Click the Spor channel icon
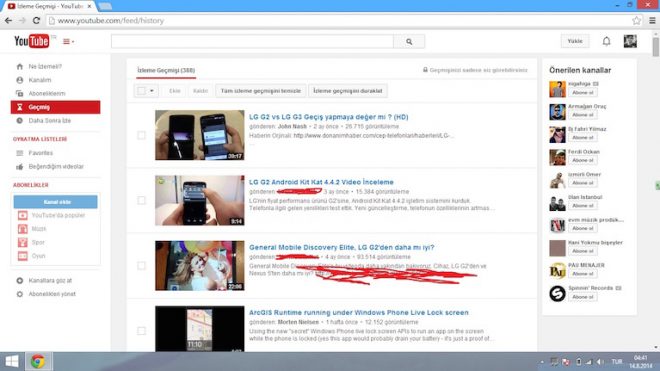The image size is (660, 371). (x=22, y=242)
